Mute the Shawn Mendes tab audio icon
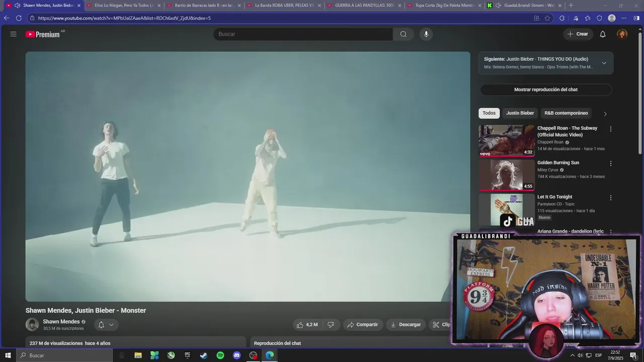 (18, 6)
